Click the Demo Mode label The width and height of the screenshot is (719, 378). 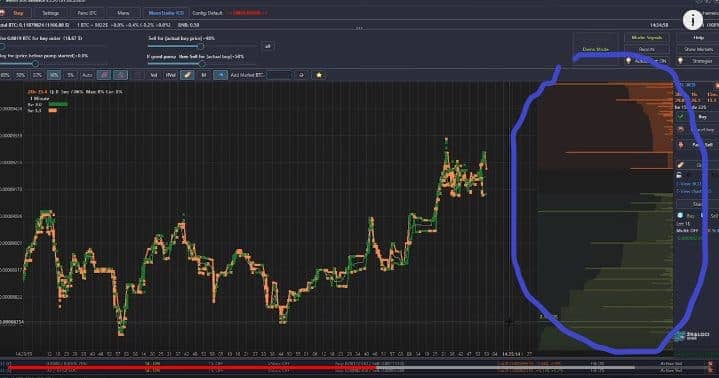point(595,49)
